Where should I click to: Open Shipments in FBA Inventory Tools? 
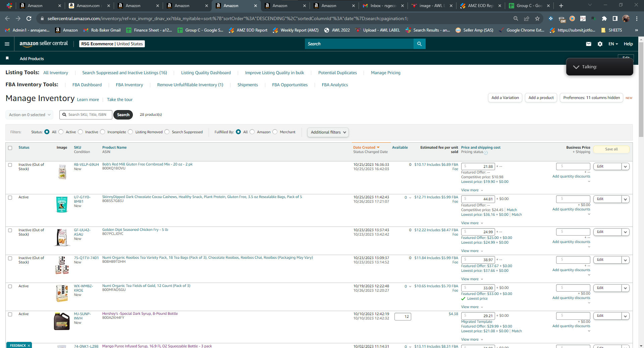pos(248,85)
